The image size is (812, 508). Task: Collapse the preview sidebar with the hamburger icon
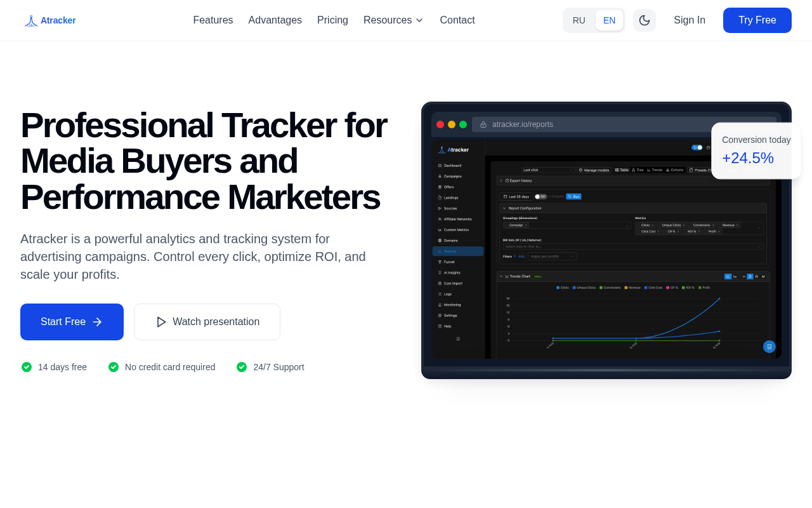(458, 339)
